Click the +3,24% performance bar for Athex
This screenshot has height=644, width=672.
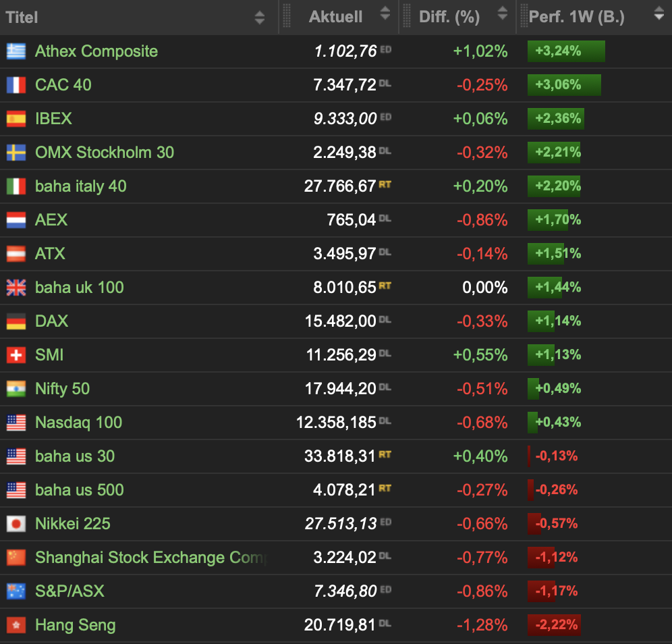click(565, 51)
